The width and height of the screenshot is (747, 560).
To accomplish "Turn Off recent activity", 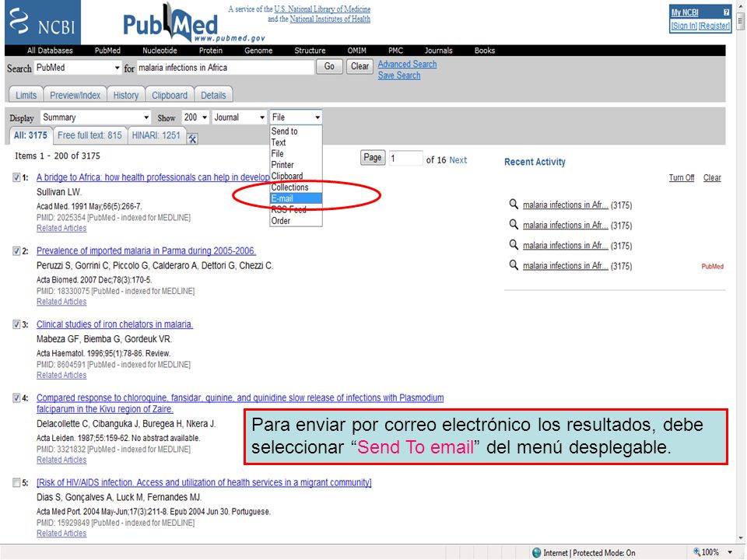I will pos(682,177).
